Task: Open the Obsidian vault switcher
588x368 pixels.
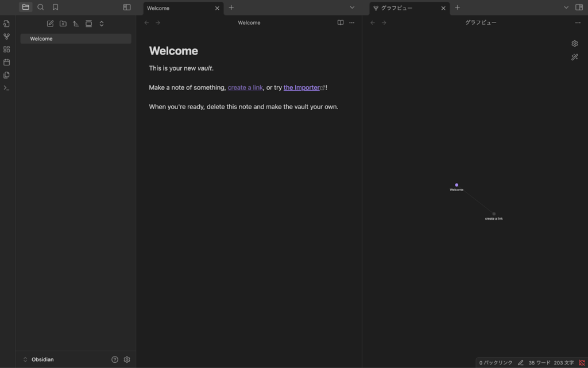Action: (x=38, y=359)
